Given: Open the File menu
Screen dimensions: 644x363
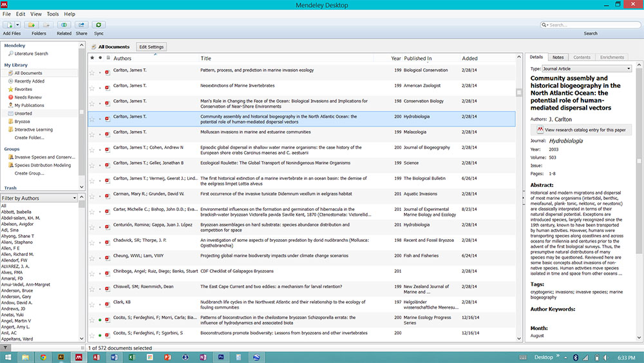Looking at the screenshot, I should 6,14.
